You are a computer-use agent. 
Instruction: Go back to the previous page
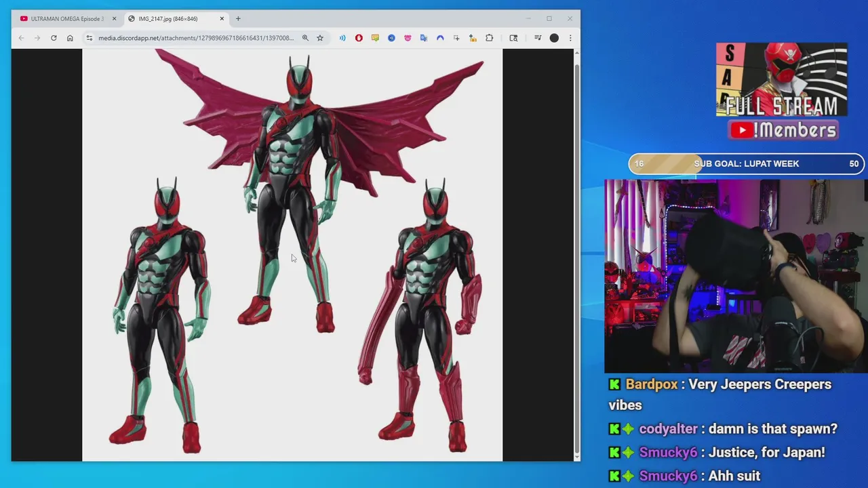pos(21,38)
